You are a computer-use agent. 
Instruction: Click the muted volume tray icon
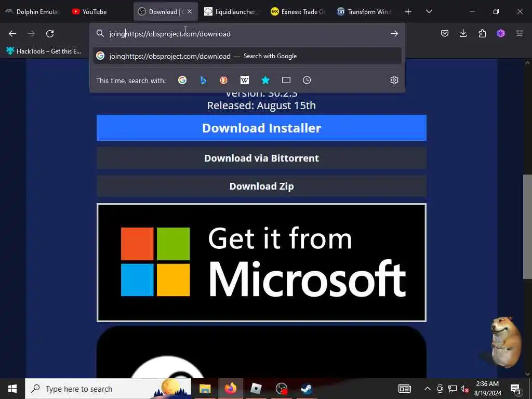[464, 389]
